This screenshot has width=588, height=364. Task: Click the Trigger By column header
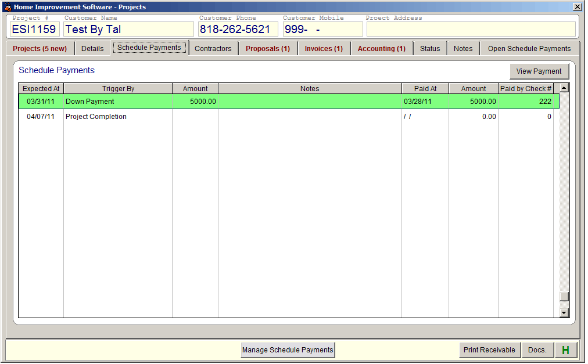(118, 89)
